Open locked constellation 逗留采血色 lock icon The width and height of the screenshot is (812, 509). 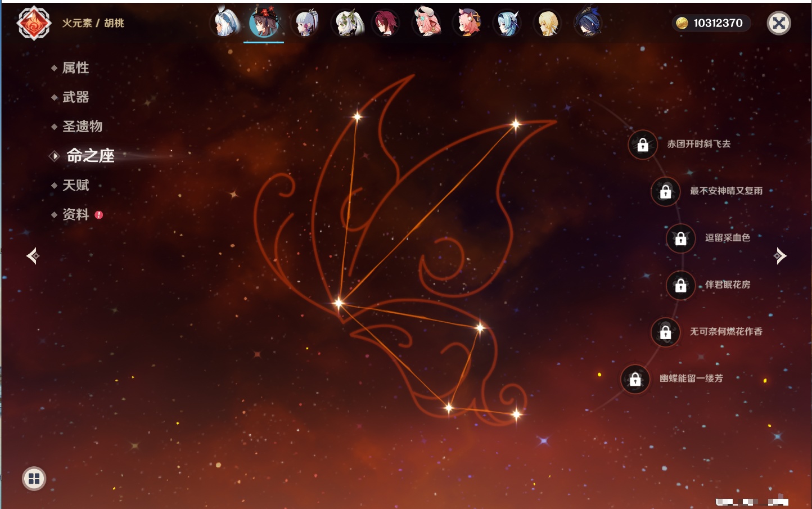tap(681, 238)
